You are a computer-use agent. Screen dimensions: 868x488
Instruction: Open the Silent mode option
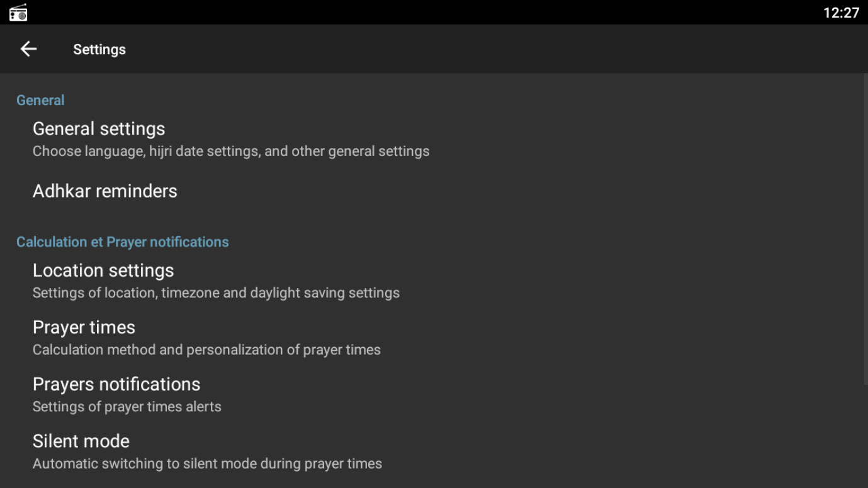(434, 452)
